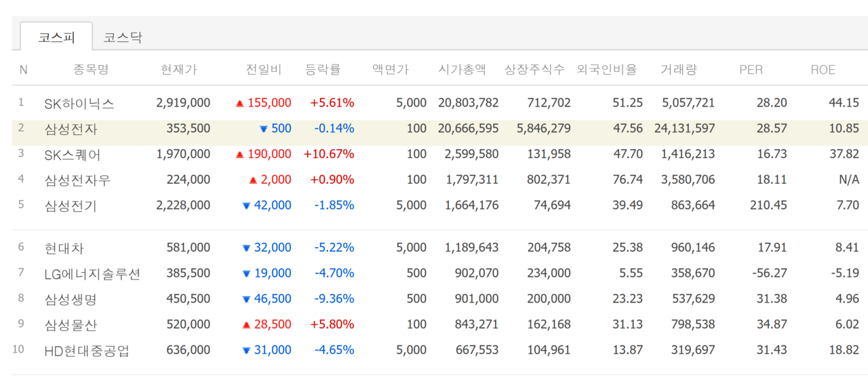Click the blue down arrow beside 32,000
This screenshot has width=868, height=378.
[x=246, y=249]
